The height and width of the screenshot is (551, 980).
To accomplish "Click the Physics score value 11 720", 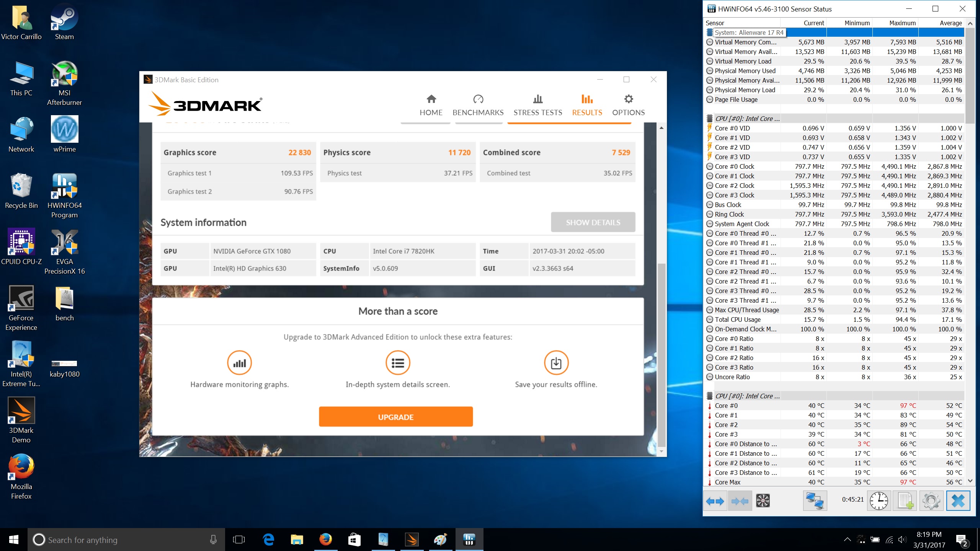I will click(x=459, y=152).
